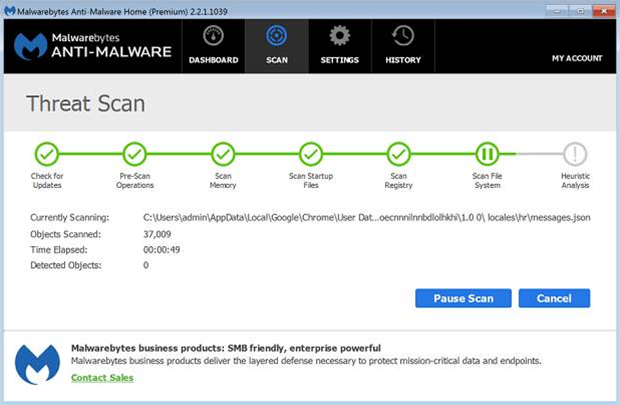Open the Settings gear icon
The width and height of the screenshot is (620, 405).
click(340, 36)
